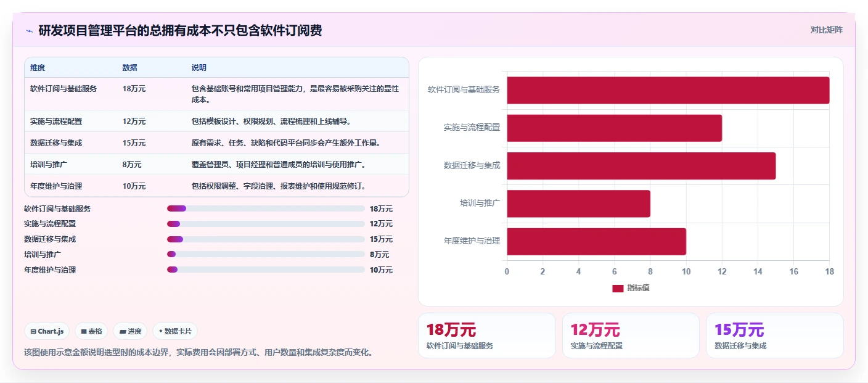Click the 18万元 value beside progress bars
The height and width of the screenshot is (383, 868).
pos(381,208)
